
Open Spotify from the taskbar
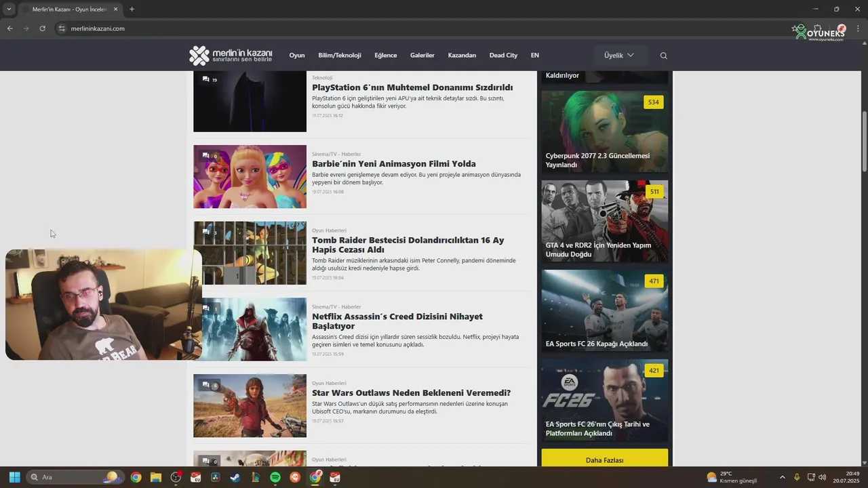(275, 477)
